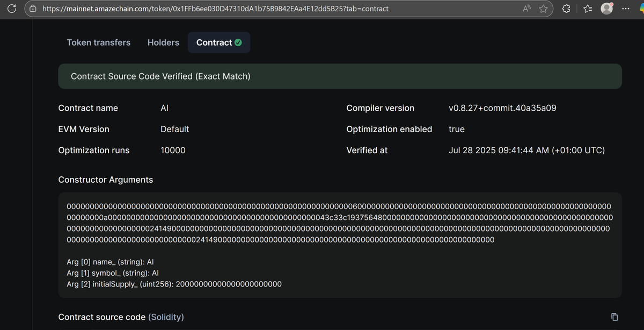Viewport: 644px width, 330px height.
Task: Click the site information lock icon
Action: point(33,9)
